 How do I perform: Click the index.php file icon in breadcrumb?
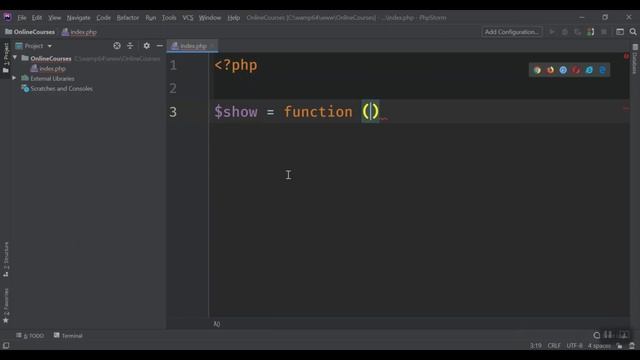pyautogui.click(x=65, y=32)
